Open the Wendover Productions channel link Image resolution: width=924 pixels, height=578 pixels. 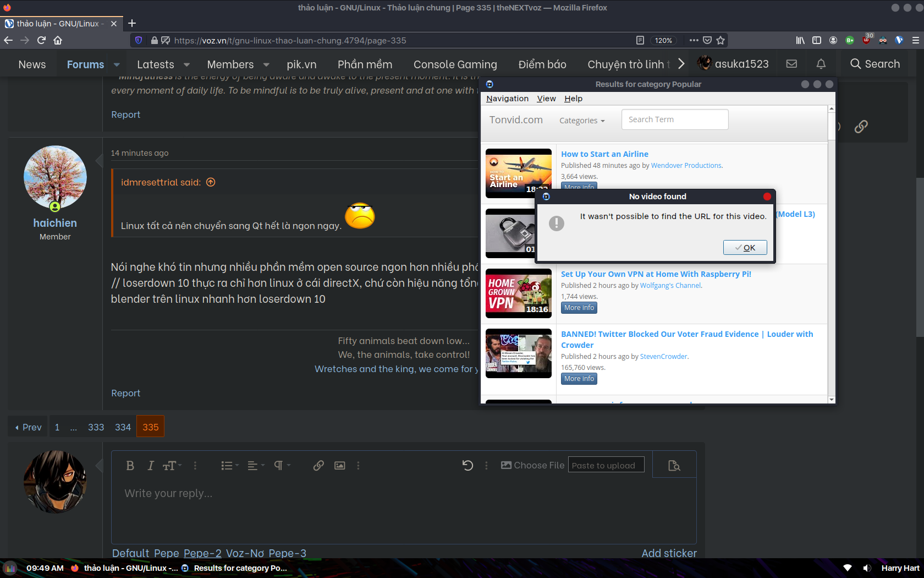pos(686,166)
